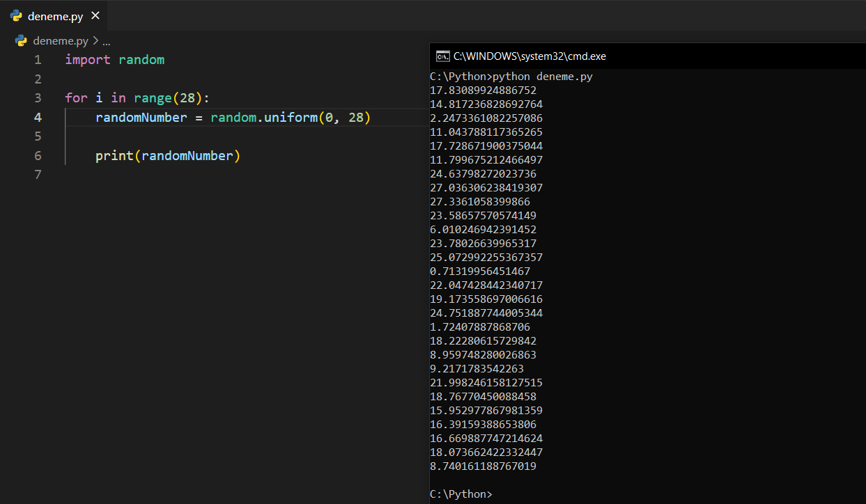Click the breadcrumb chevron separator after deneme.py
This screenshot has width=866, height=504.
click(95, 40)
